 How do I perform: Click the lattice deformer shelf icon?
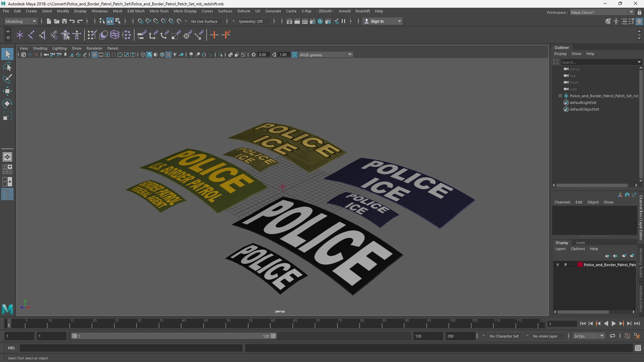[115, 35]
